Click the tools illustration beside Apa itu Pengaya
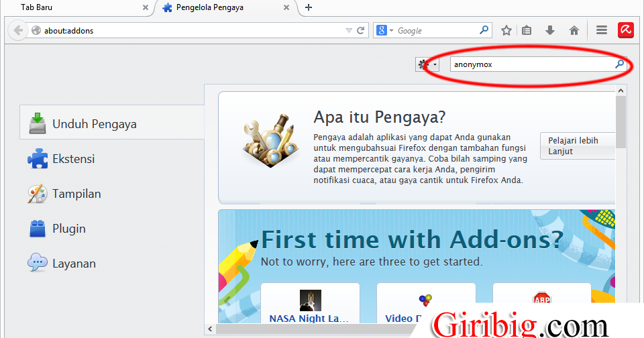The height and width of the screenshot is (338, 644). 270,140
